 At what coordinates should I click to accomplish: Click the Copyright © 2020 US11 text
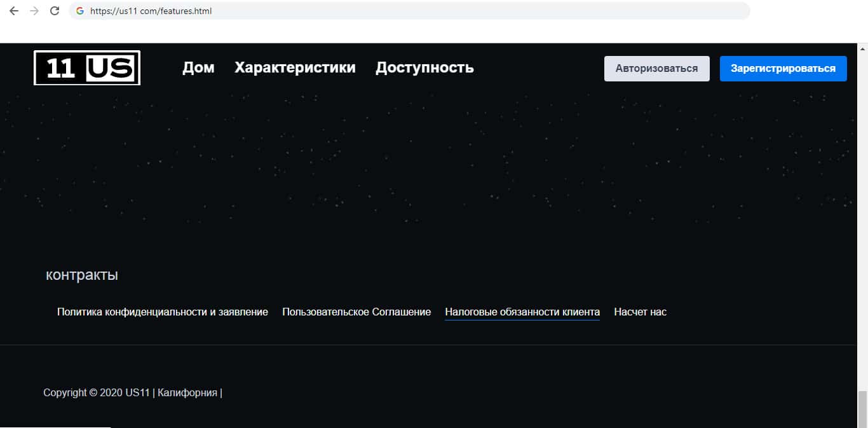coord(96,393)
